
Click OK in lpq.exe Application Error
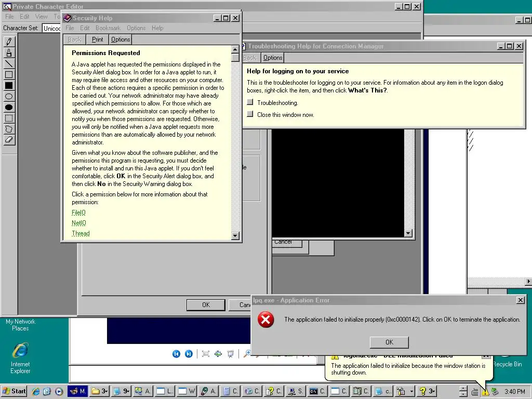pos(389,342)
